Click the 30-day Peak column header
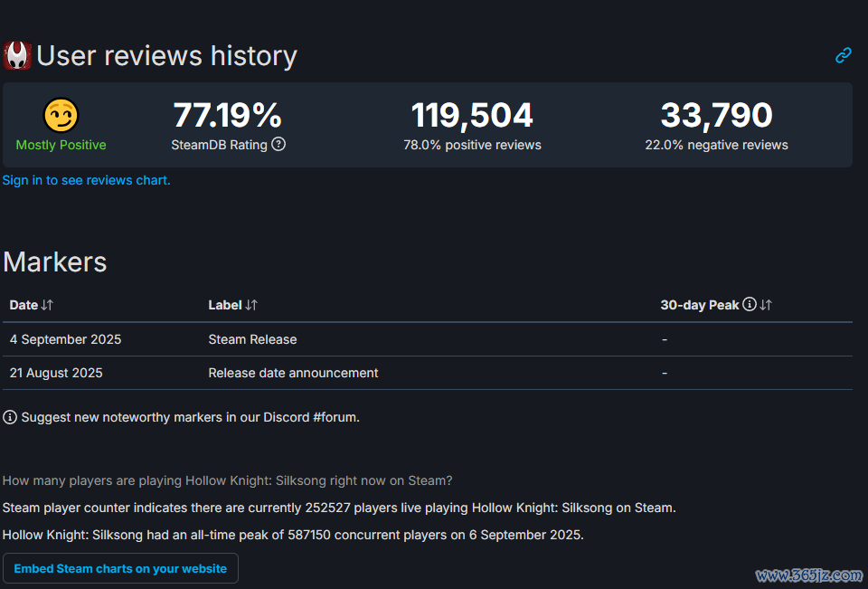 click(700, 305)
